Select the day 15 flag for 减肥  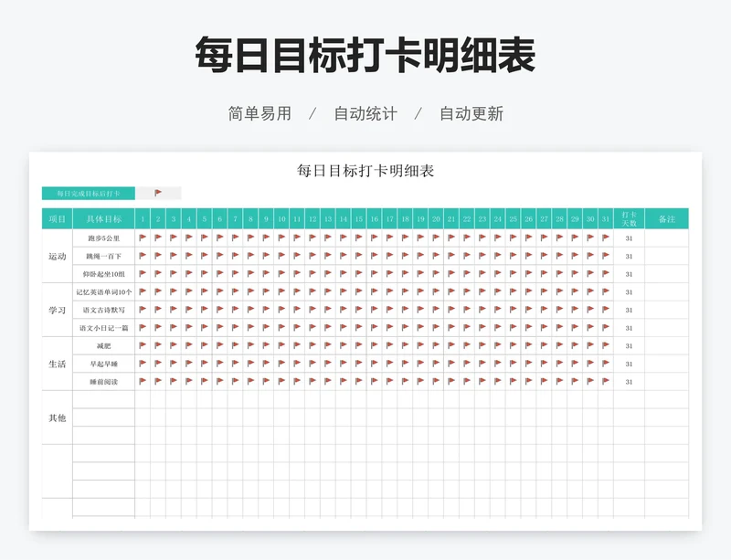point(358,345)
